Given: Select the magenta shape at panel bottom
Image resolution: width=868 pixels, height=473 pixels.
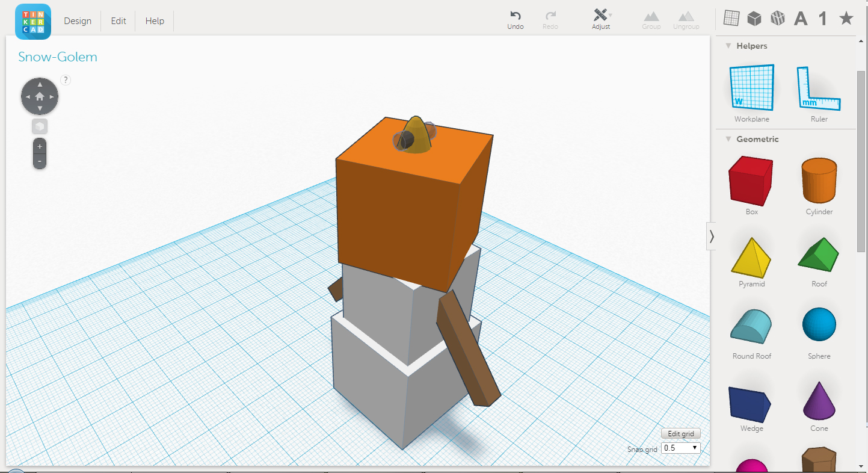Looking at the screenshot, I should (752, 465).
